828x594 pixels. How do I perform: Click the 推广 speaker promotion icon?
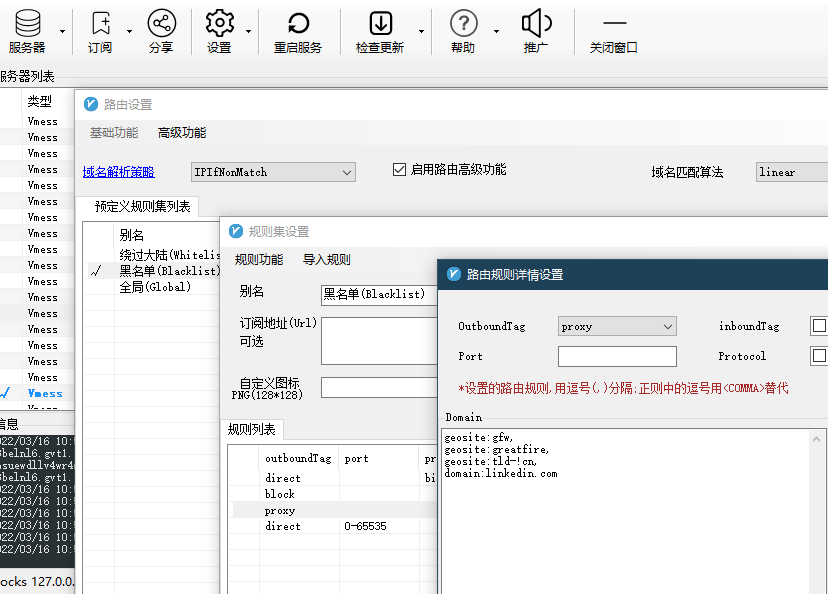point(536,24)
